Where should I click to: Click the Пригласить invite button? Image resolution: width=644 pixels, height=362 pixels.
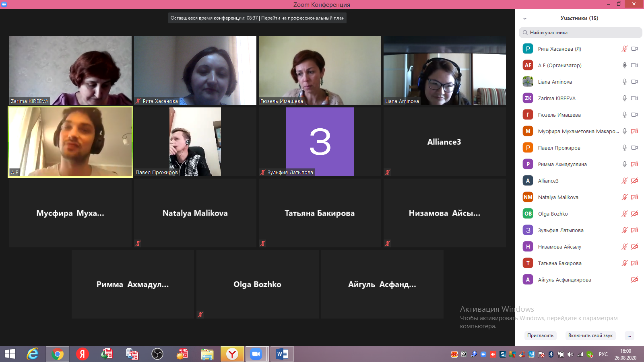(540, 335)
